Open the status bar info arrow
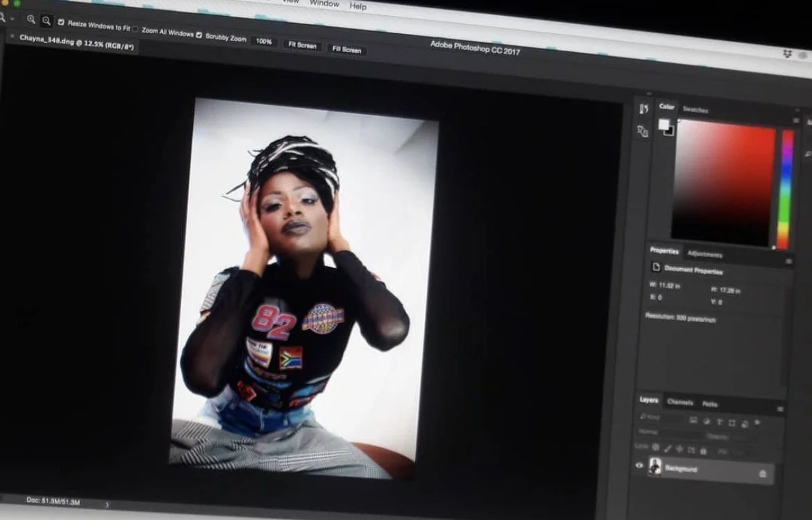The image size is (812, 520). coord(107,505)
